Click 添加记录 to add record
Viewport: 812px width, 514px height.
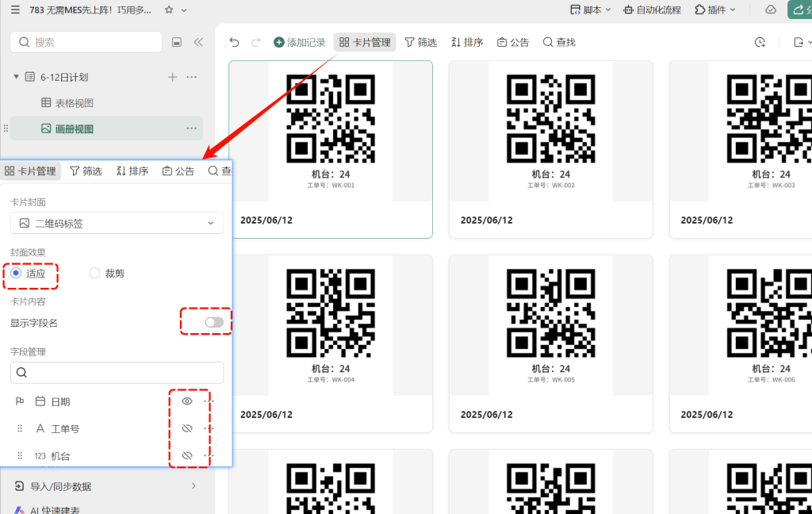299,43
